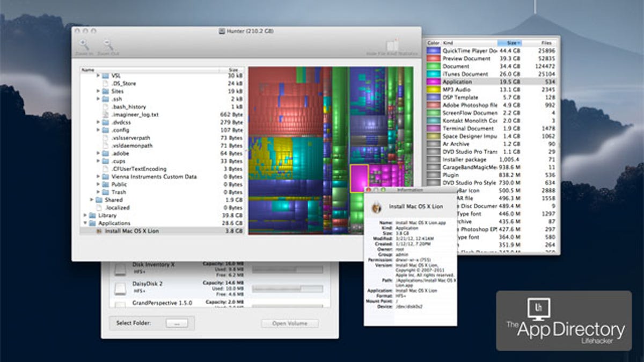Click the Disk Inventory X volume drive icon
This screenshot has width=644, height=362.
[x=120, y=269]
